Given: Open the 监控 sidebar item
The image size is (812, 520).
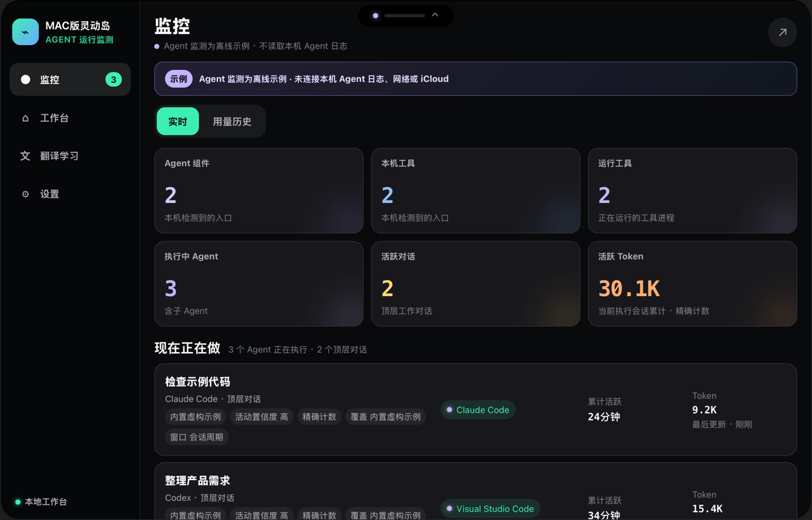Looking at the screenshot, I should pyautogui.click(x=70, y=79).
